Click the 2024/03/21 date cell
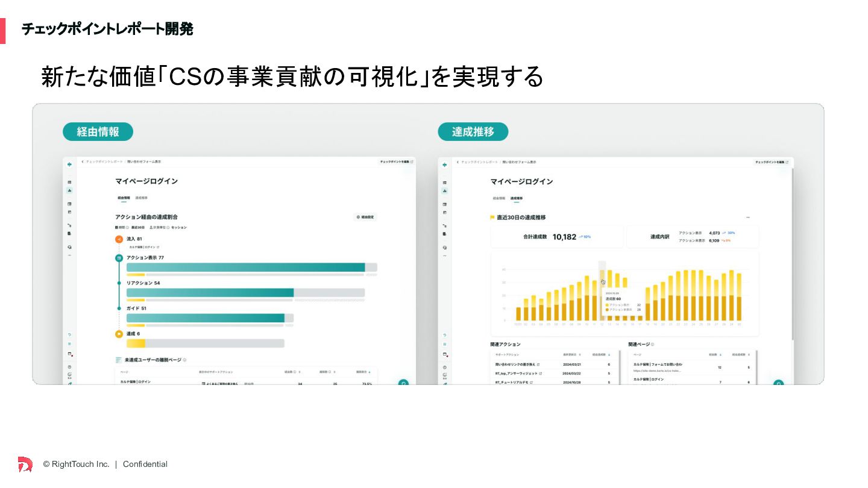The width and height of the screenshot is (868, 488). coord(571,364)
